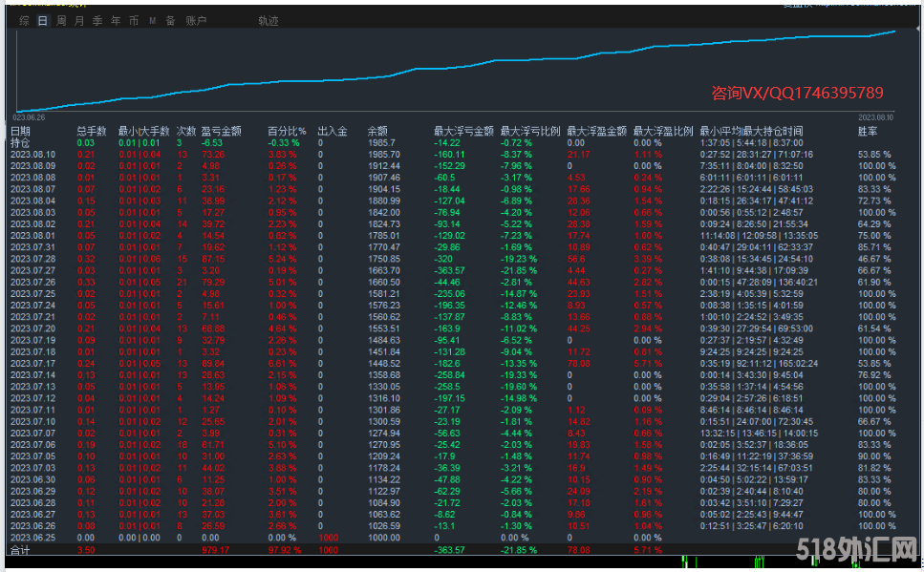Sort by the 日期 column header
This screenshot has width=924, height=572.
[x=20, y=131]
